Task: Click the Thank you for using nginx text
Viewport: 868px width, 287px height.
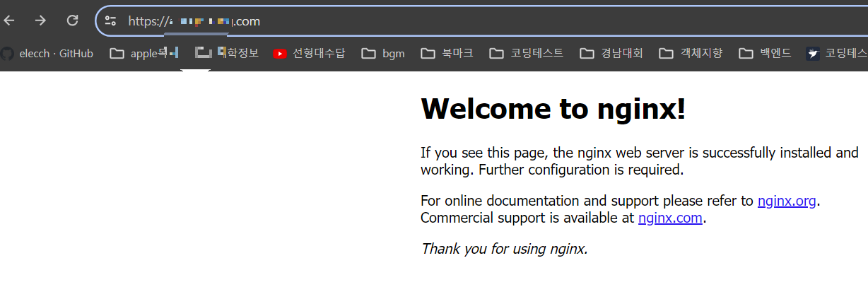Action: pos(504,249)
